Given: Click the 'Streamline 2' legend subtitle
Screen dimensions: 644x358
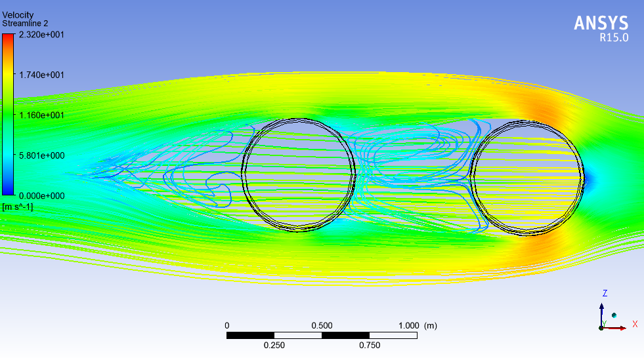Looking at the screenshot, I should coord(25,24).
